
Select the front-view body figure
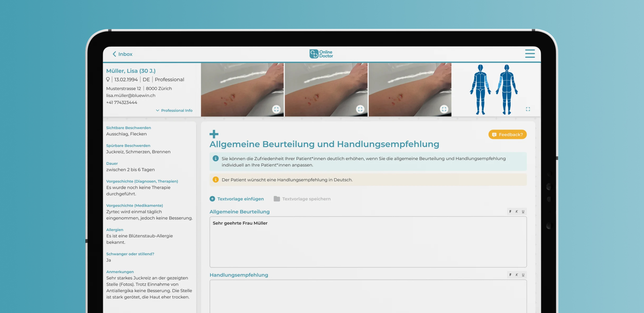[480, 89]
